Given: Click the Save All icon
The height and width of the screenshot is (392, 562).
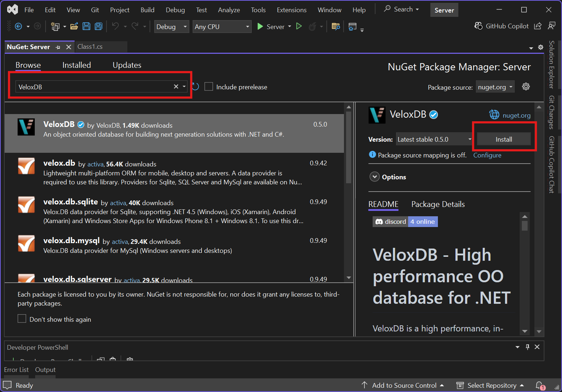Looking at the screenshot, I should point(99,26).
